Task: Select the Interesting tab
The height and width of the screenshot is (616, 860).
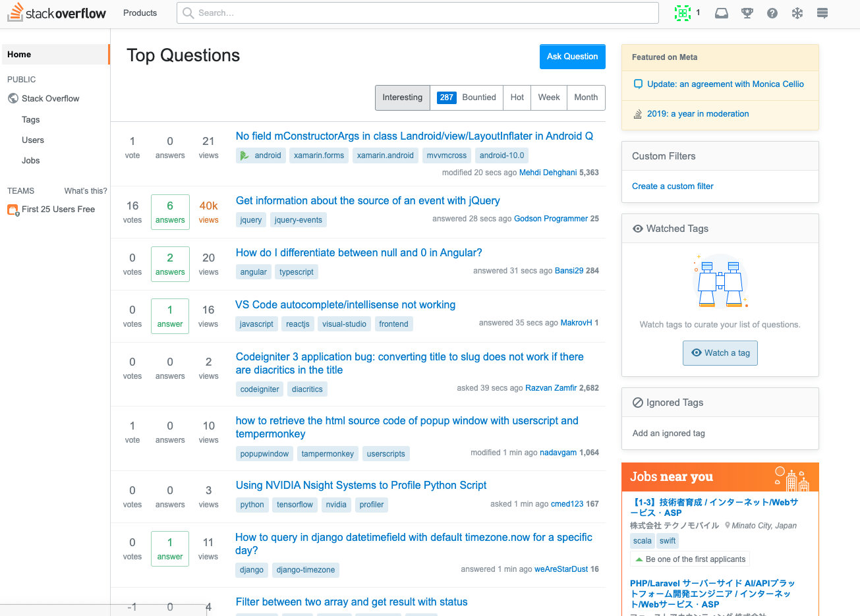Action: coord(402,98)
